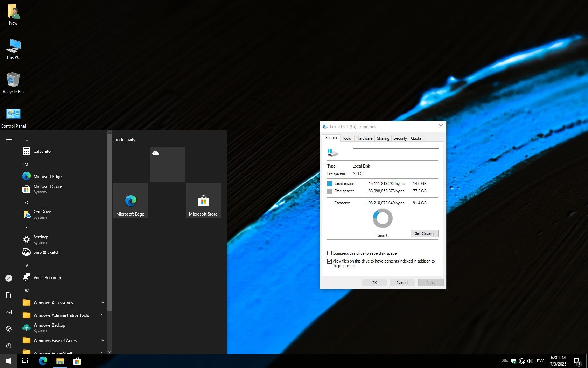The width and height of the screenshot is (588, 368).
Task: Click the blue Used space color swatch
Action: (x=330, y=184)
